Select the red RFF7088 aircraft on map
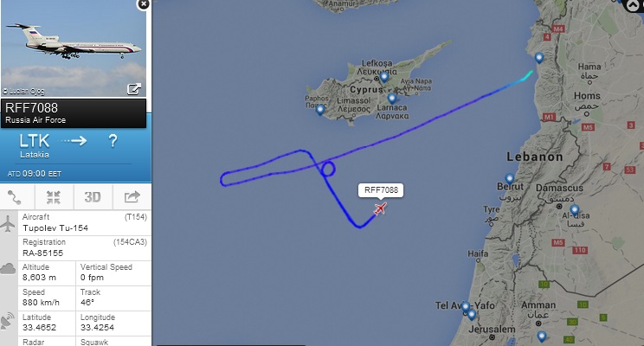 coord(380,208)
